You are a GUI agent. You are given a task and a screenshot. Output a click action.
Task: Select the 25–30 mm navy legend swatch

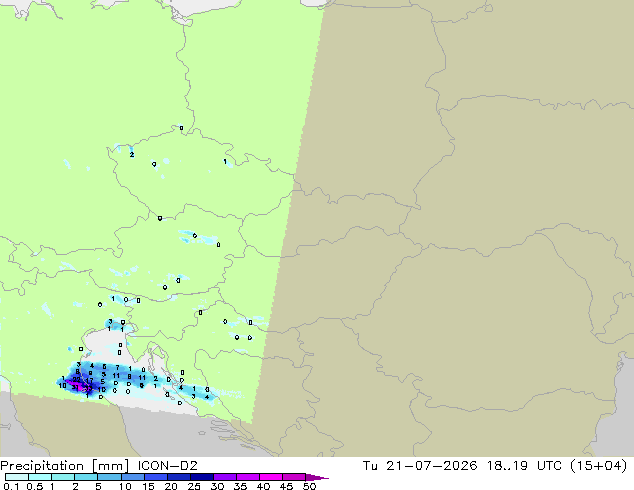[x=202, y=477]
